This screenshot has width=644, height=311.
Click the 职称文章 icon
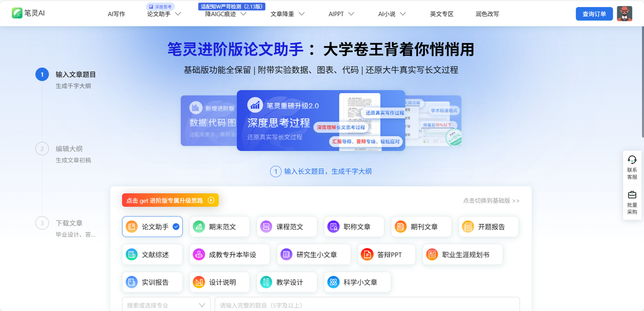pyautogui.click(x=333, y=227)
